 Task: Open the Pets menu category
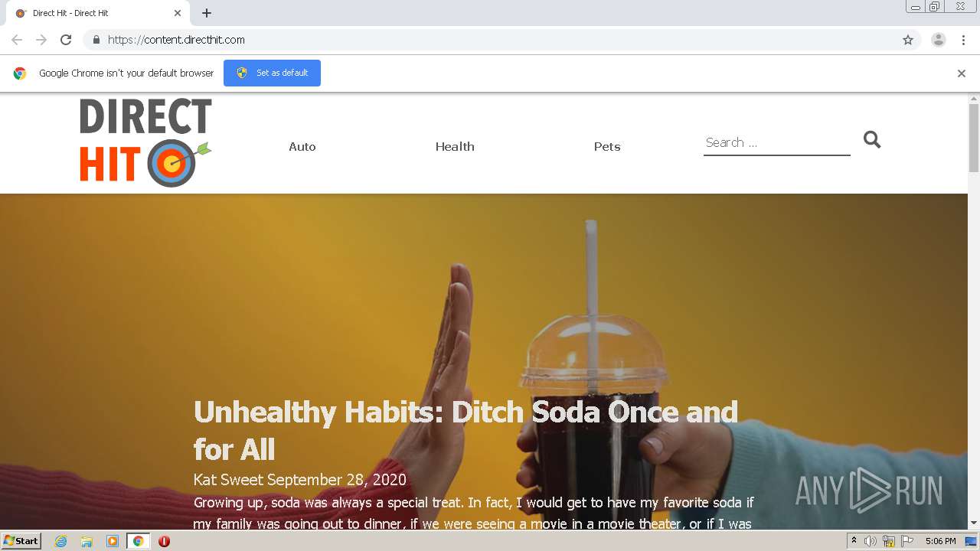[607, 146]
